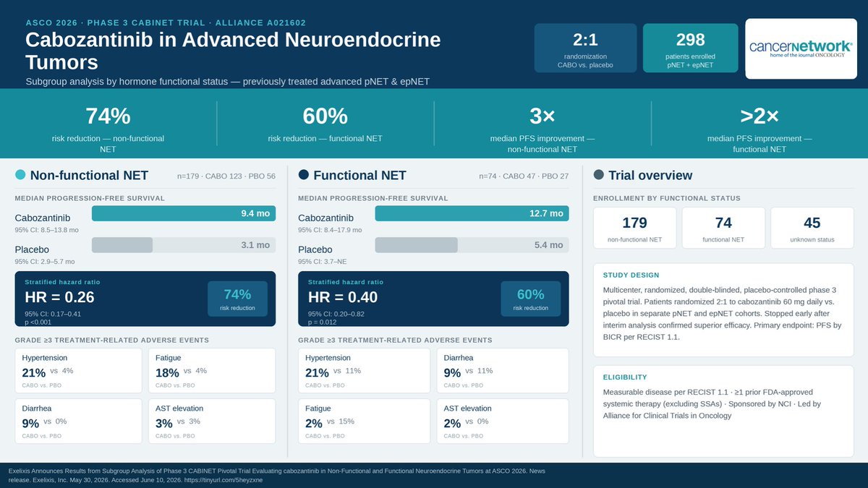The width and height of the screenshot is (868, 488).
Task: Click the 95% CI: 8.4–17.9 mo text
Action: (x=330, y=230)
